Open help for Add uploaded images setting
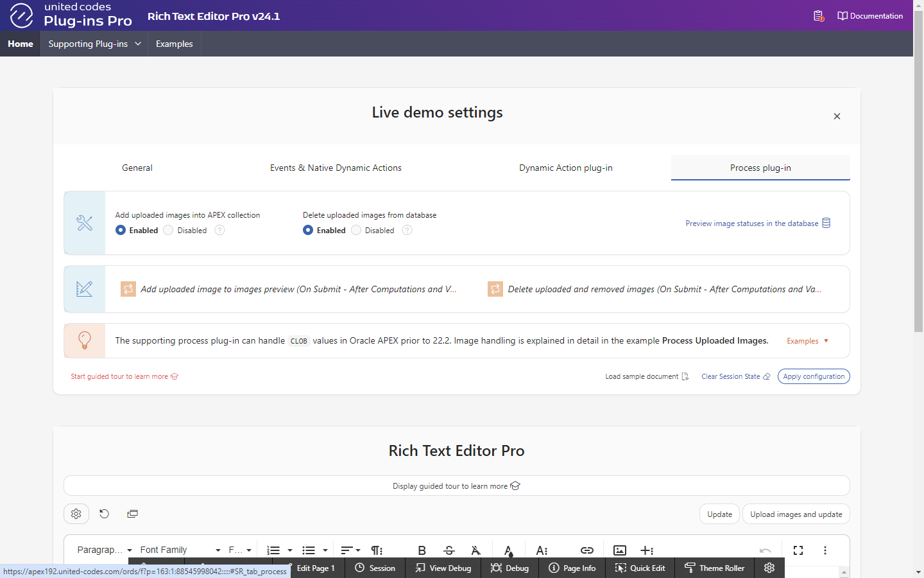This screenshot has height=578, width=924. [x=219, y=230]
